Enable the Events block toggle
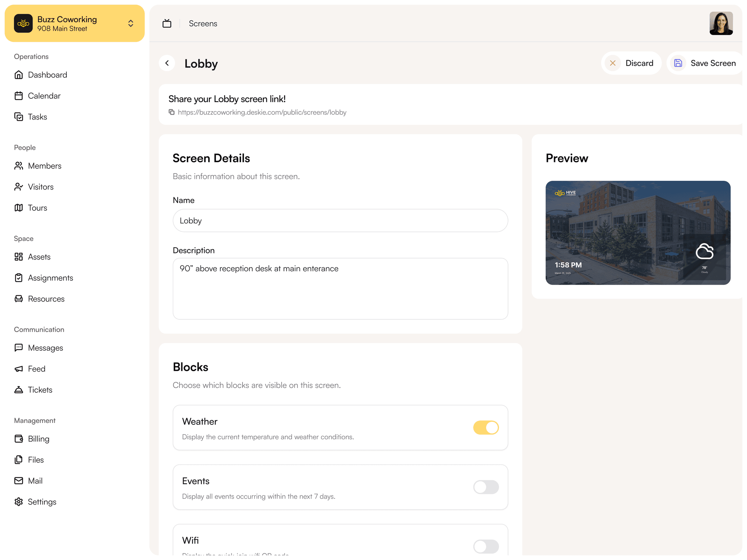Viewport: 747px width, 560px height. (486, 487)
